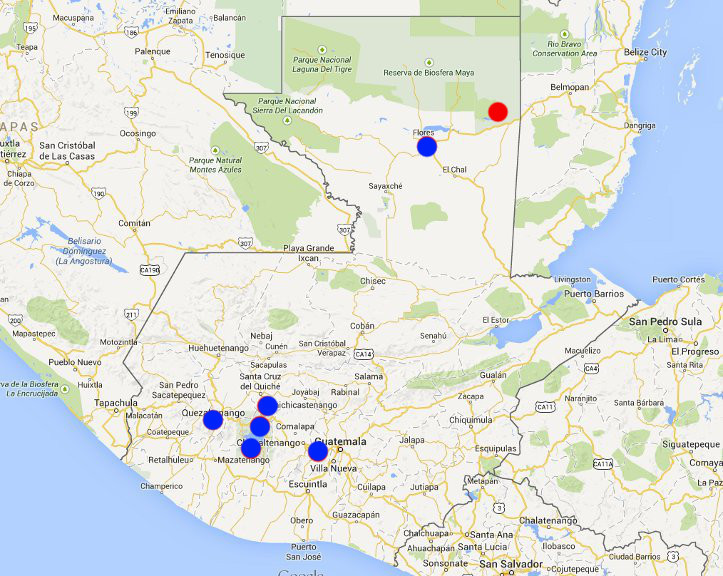Select the blue marker above Mazatenango
Viewport: 723px width, 576px height.
[x=251, y=447]
